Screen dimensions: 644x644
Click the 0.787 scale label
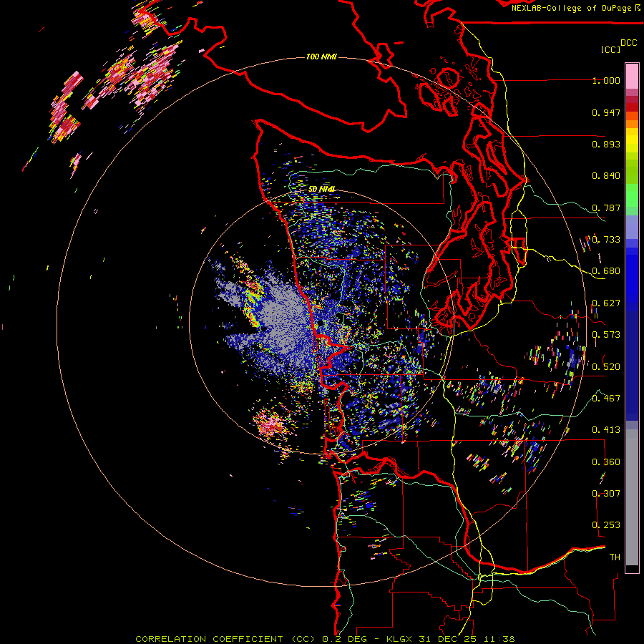pyautogui.click(x=606, y=208)
